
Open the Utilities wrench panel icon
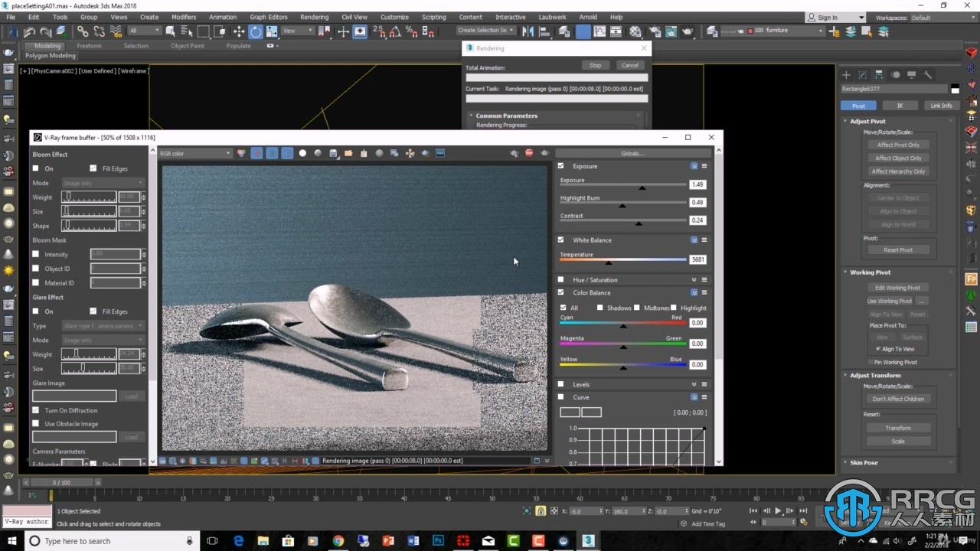coord(927,75)
